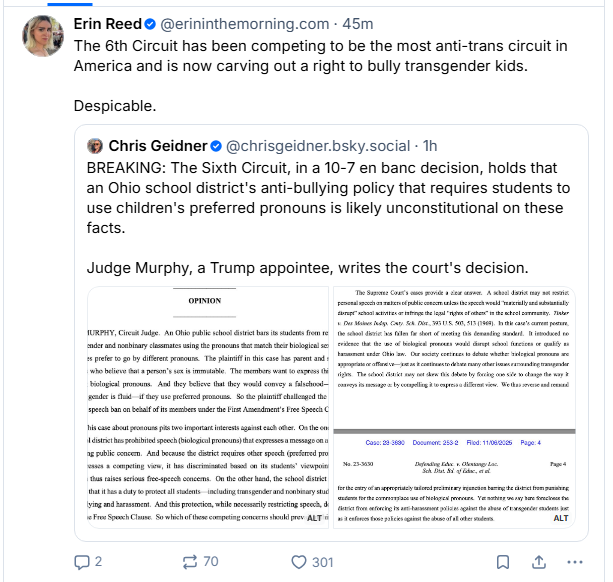Viewport: 613px width, 582px height.
Task: Click the share post icon
Action: pyautogui.click(x=537, y=562)
